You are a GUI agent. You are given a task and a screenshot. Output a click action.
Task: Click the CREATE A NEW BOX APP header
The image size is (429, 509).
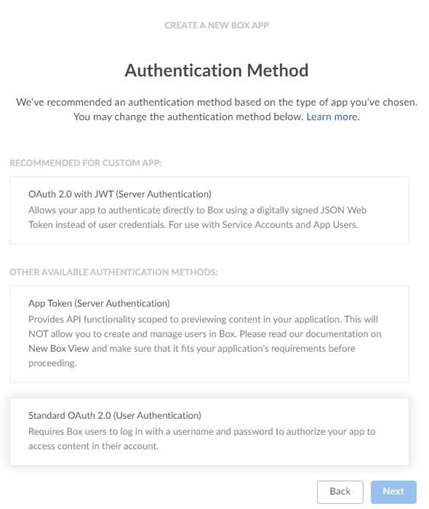point(217,25)
